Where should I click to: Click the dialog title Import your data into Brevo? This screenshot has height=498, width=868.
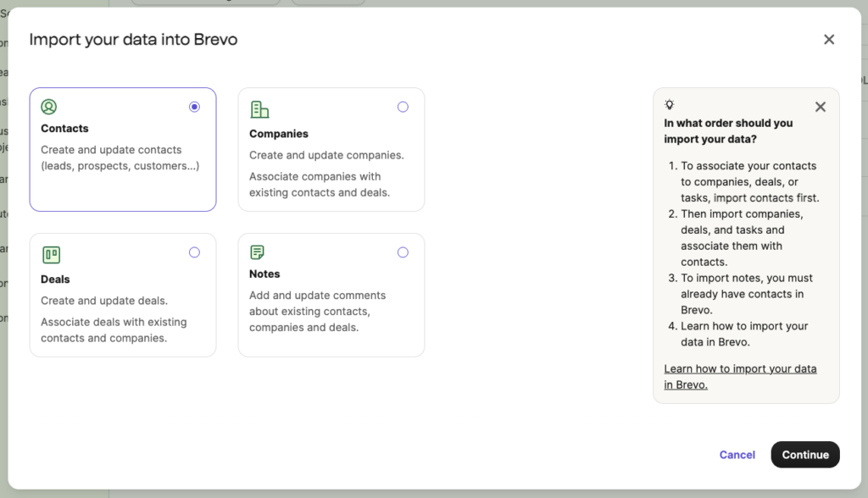pyautogui.click(x=133, y=40)
